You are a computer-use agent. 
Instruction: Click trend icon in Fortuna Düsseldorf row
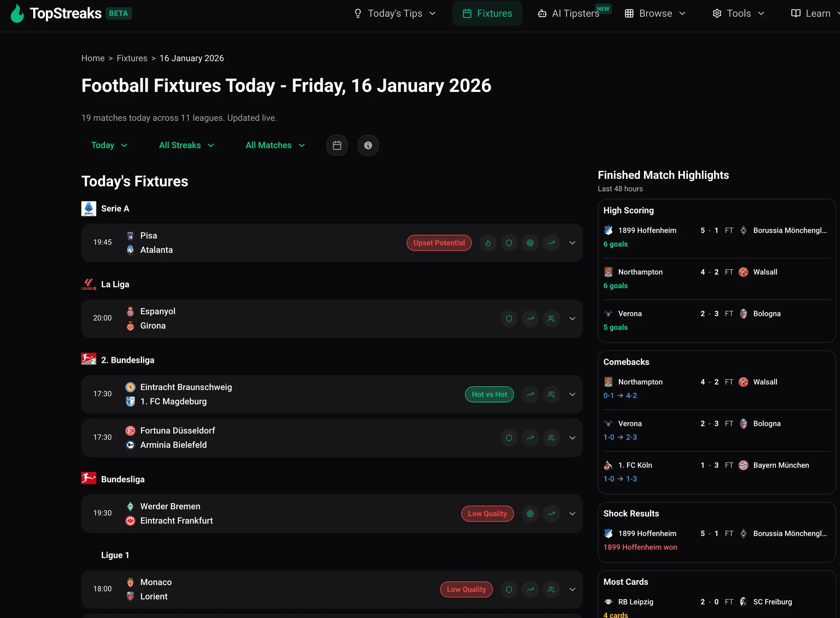pyautogui.click(x=530, y=438)
